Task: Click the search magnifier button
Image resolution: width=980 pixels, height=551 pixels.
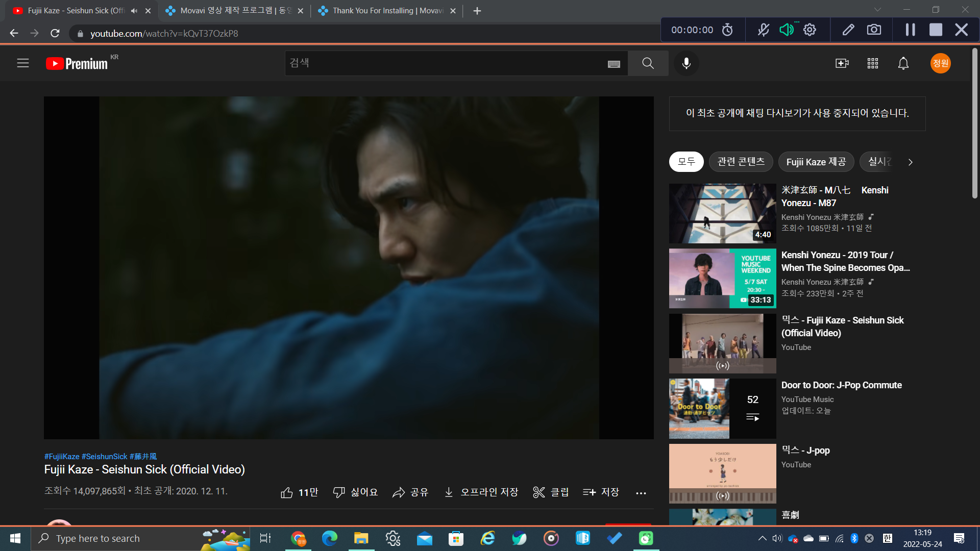Action: point(648,63)
